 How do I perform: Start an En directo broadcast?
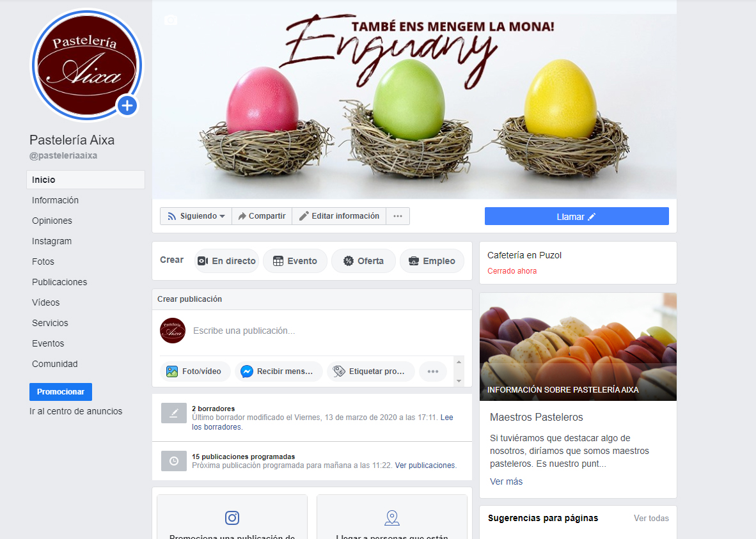pos(226,261)
